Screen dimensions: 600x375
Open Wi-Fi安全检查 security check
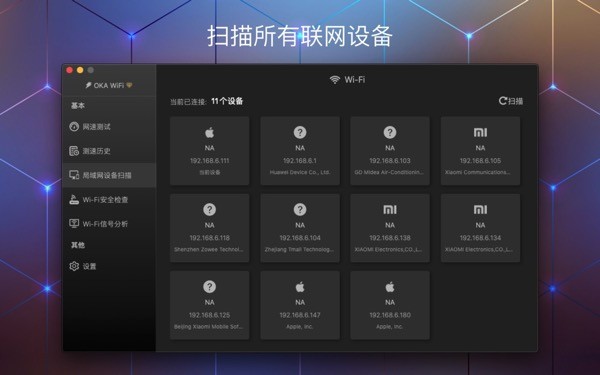pos(109,200)
